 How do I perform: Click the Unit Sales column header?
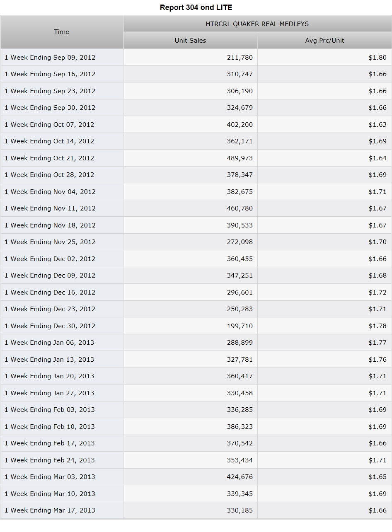[x=190, y=41]
